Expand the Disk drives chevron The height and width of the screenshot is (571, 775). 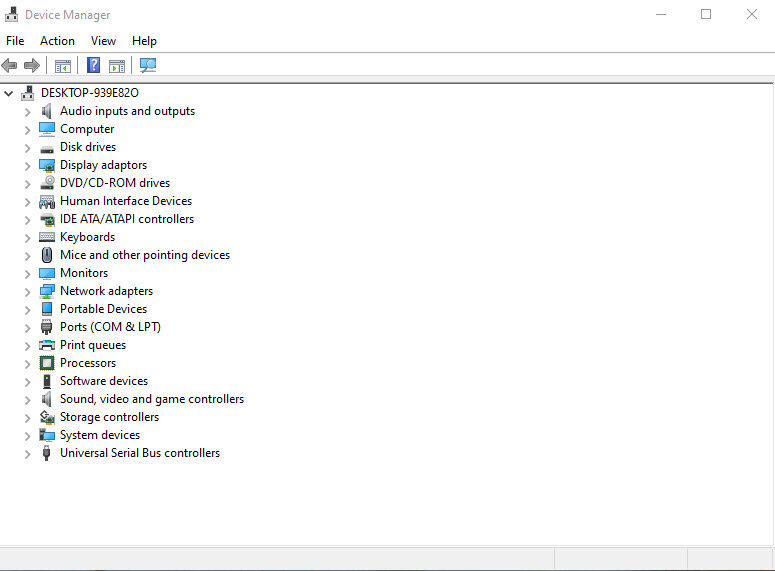click(x=28, y=148)
